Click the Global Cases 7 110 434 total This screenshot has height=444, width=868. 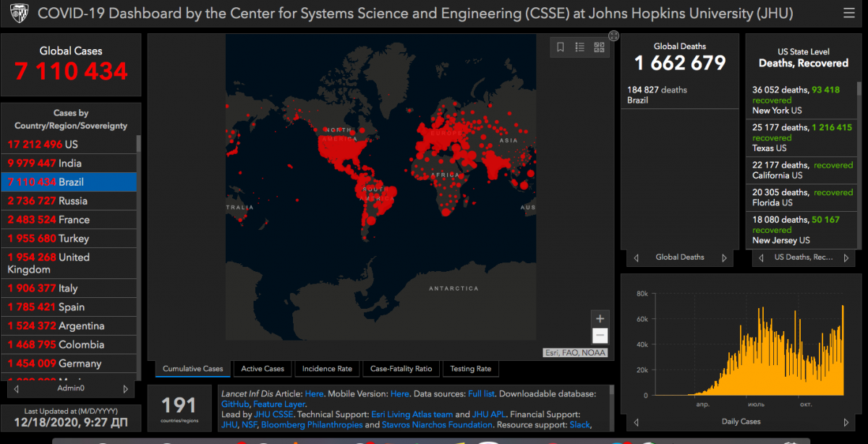(x=71, y=72)
